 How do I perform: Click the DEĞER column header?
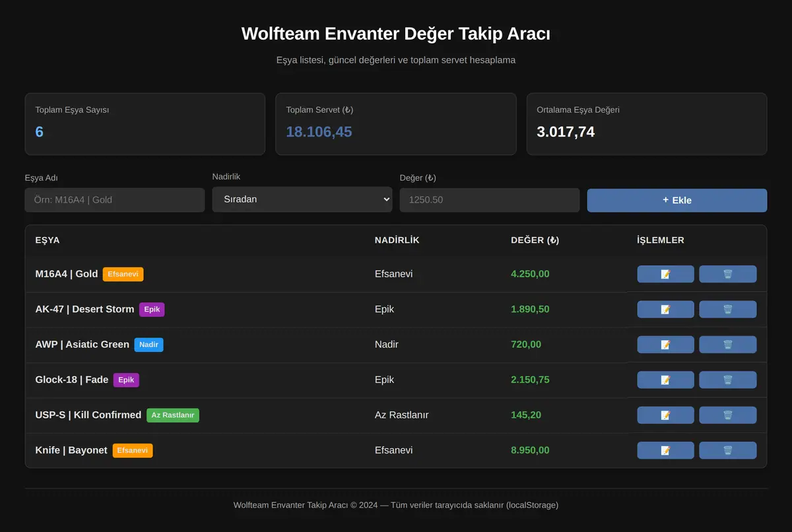pos(535,240)
